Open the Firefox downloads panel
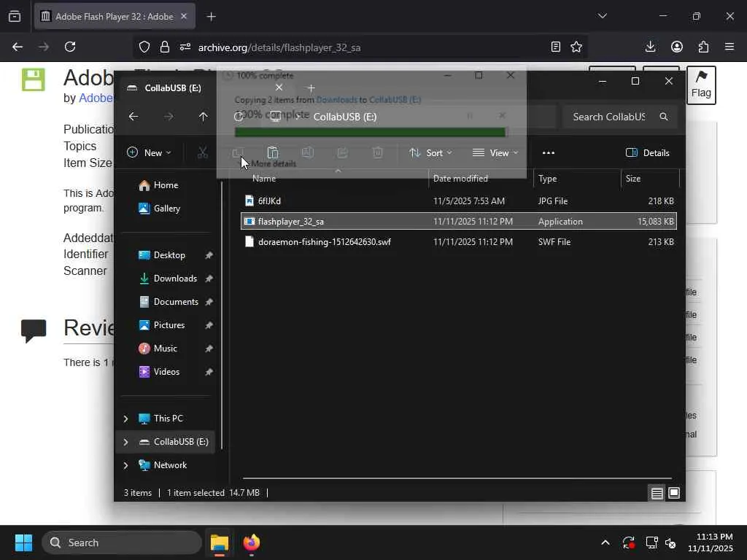 (650, 47)
